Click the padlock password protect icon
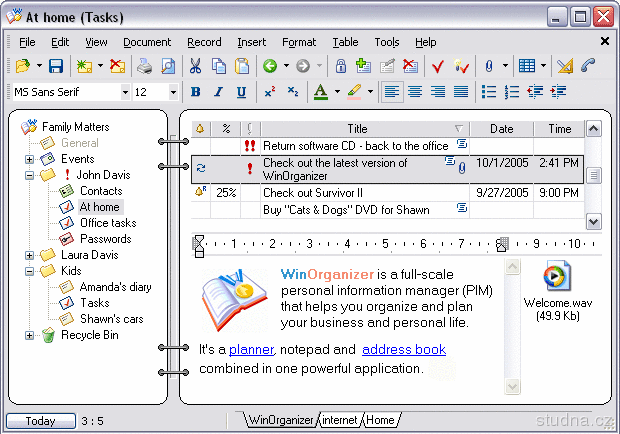620x434 pixels. point(341,66)
